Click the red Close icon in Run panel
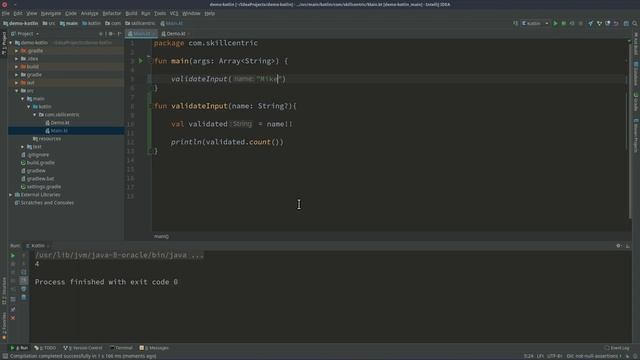The image size is (640, 360). tap(13, 318)
